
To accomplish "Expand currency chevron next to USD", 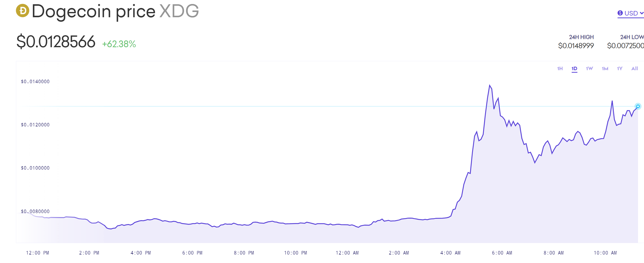I will click(x=642, y=13).
